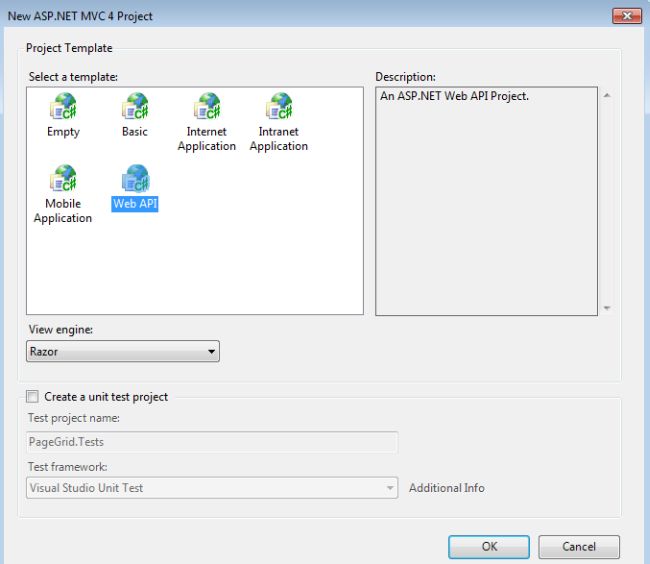Choose the Basic template icon
Viewport: 650px width, 564px height.
pyautogui.click(x=135, y=106)
